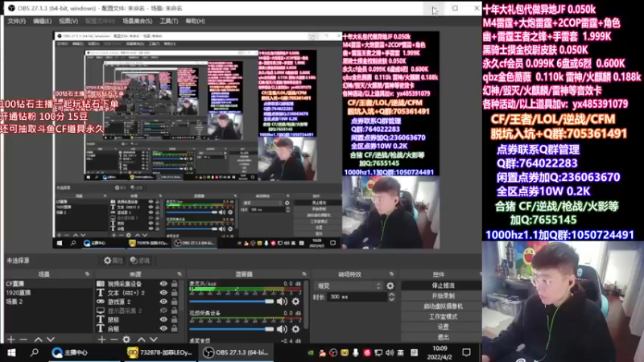Open the 帮助(H) menu
The image size is (644, 362).
click(x=195, y=21)
